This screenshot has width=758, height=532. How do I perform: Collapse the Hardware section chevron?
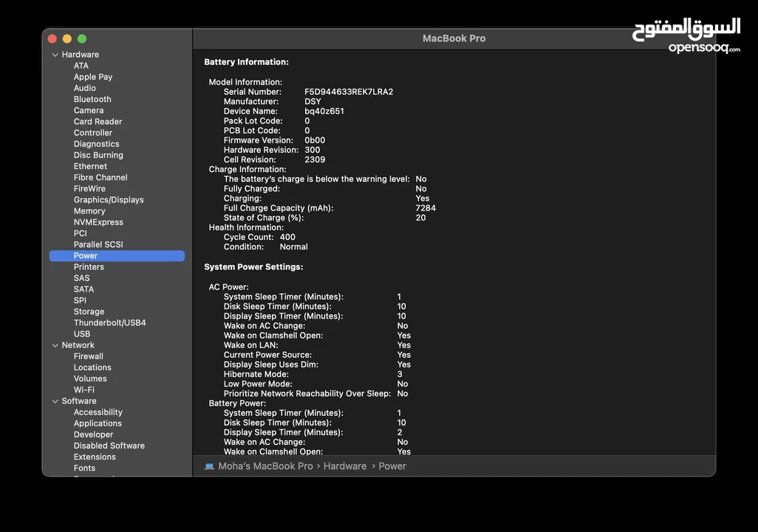point(55,55)
